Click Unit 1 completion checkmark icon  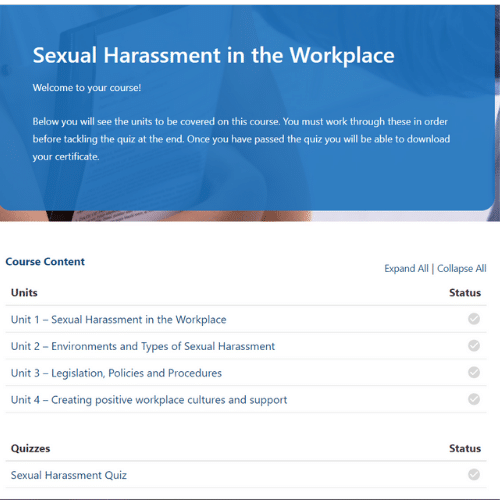[474, 319]
